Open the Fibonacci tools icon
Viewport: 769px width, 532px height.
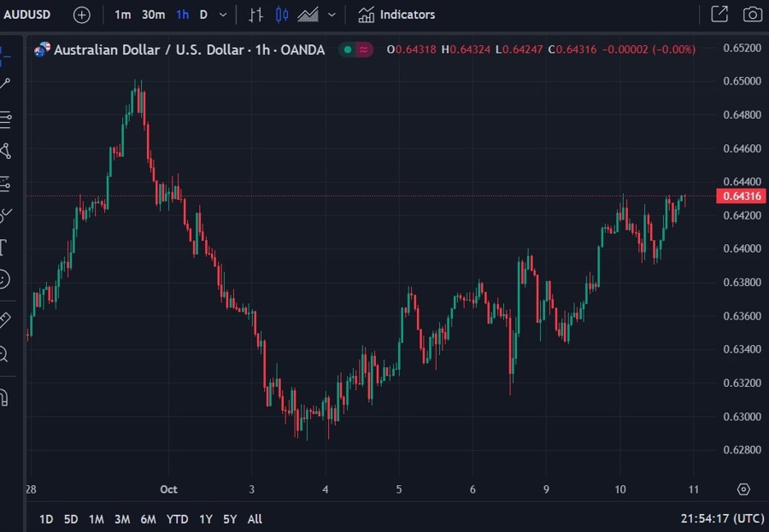click(x=5, y=120)
